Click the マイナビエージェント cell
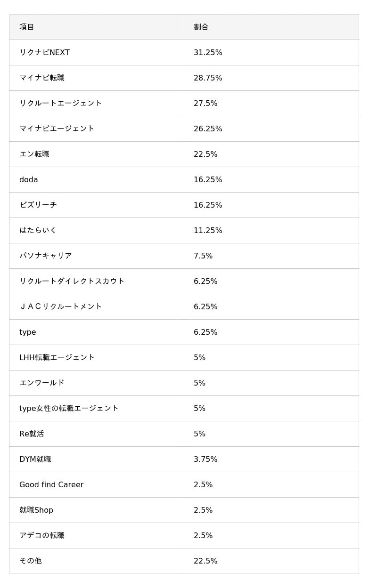Screen dimensions: 377x588 tap(57, 129)
